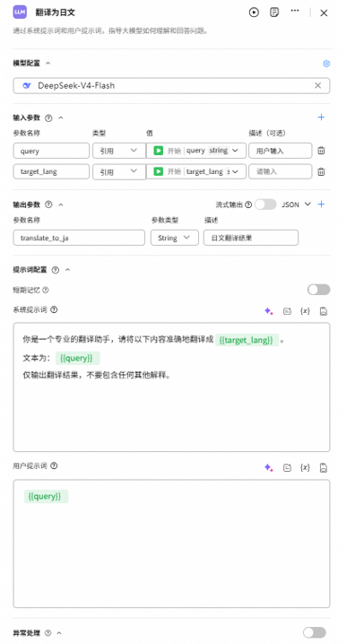This screenshot has width=347, height=644.
Task: Save the user prompt as template
Action: (324, 467)
